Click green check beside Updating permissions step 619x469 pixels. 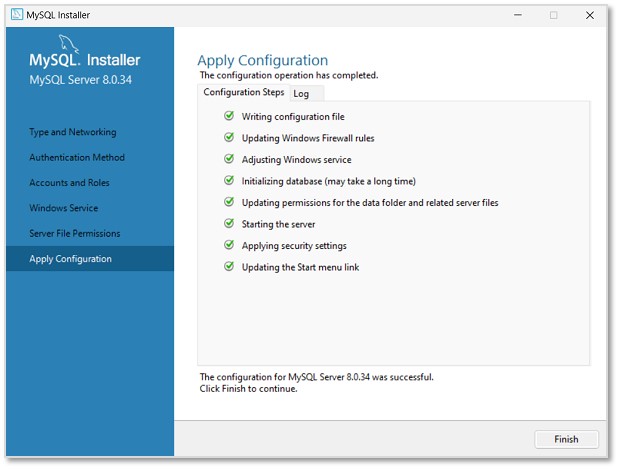[x=229, y=203]
